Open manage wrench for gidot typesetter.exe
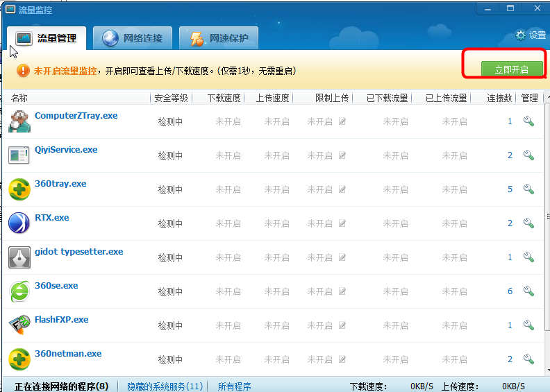The height and width of the screenshot is (392, 550). click(x=528, y=257)
